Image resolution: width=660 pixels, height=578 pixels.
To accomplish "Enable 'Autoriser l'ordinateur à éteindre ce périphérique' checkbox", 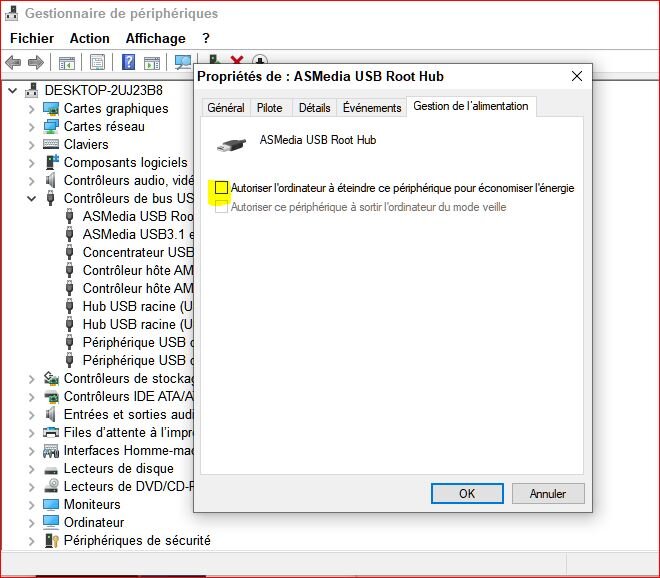I will (221, 188).
